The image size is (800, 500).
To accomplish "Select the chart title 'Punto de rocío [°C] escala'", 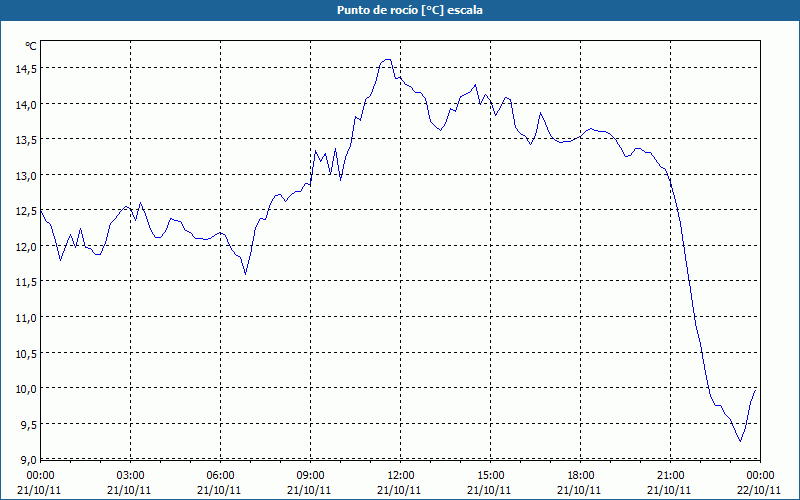I will pos(410,10).
